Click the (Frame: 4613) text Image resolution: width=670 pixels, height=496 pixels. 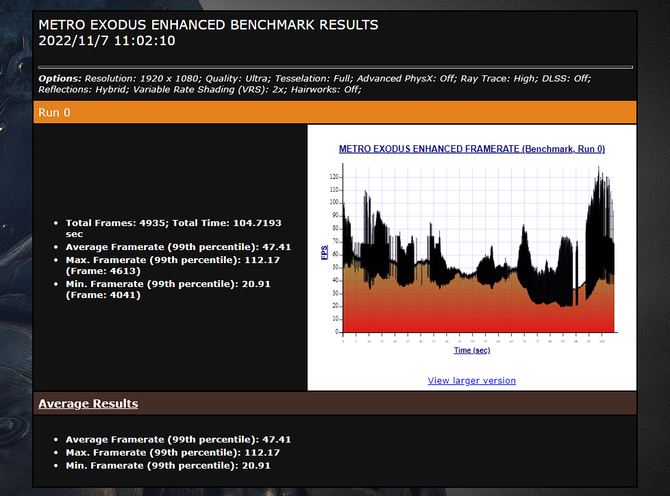point(103,271)
